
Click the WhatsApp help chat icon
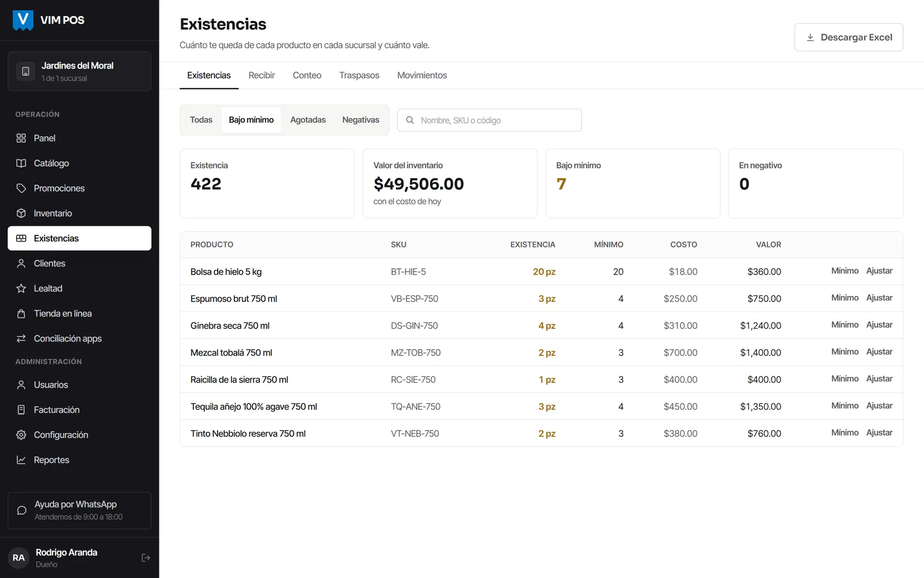(22, 510)
